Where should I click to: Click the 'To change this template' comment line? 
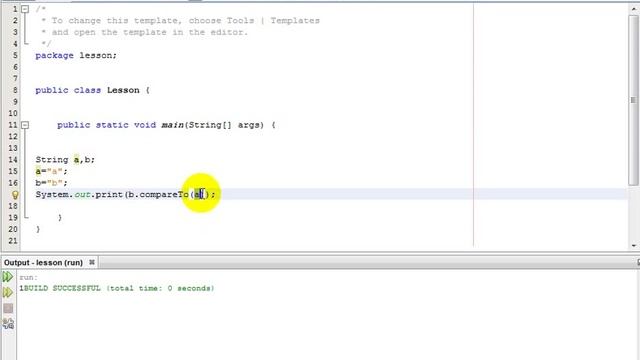point(180,20)
